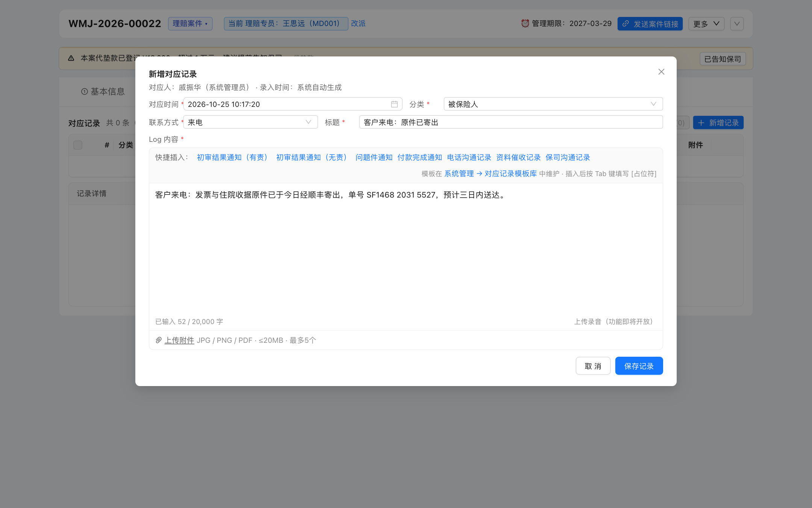
Task: Click 取 消 button
Action: click(593, 366)
